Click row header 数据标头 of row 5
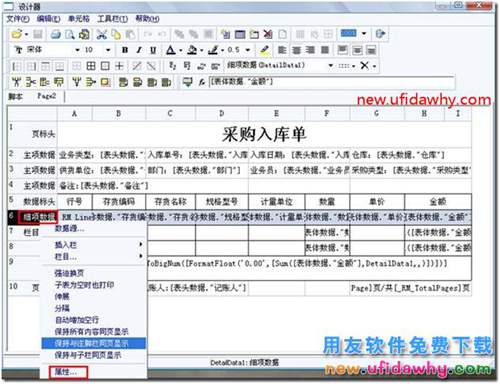 click(x=32, y=201)
